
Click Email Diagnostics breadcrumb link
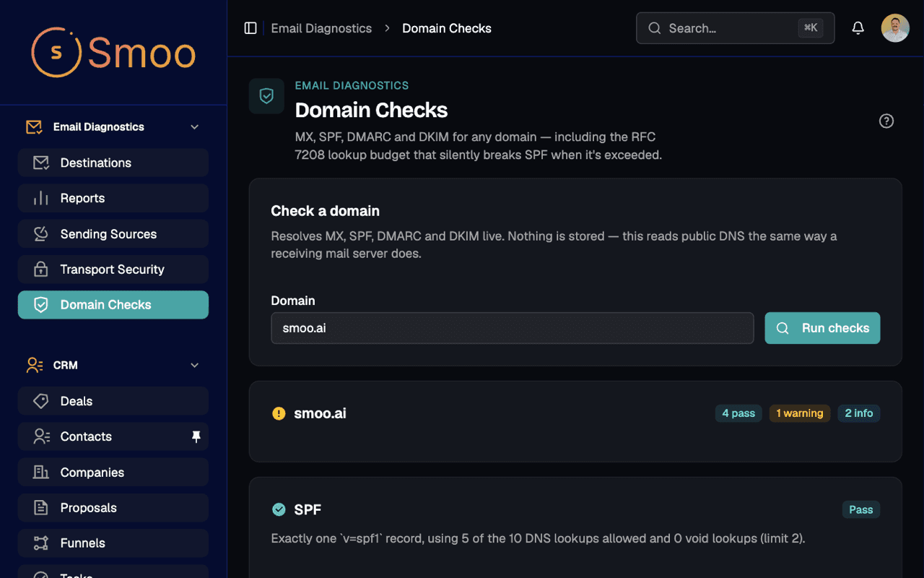pyautogui.click(x=321, y=28)
